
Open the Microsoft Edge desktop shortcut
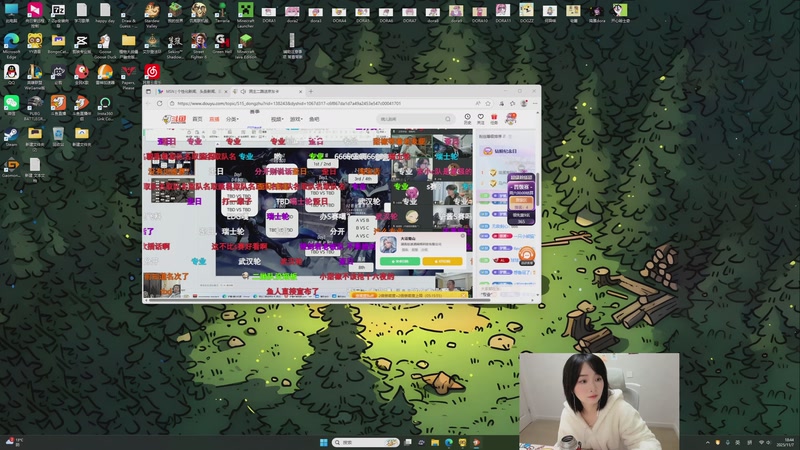(11, 46)
